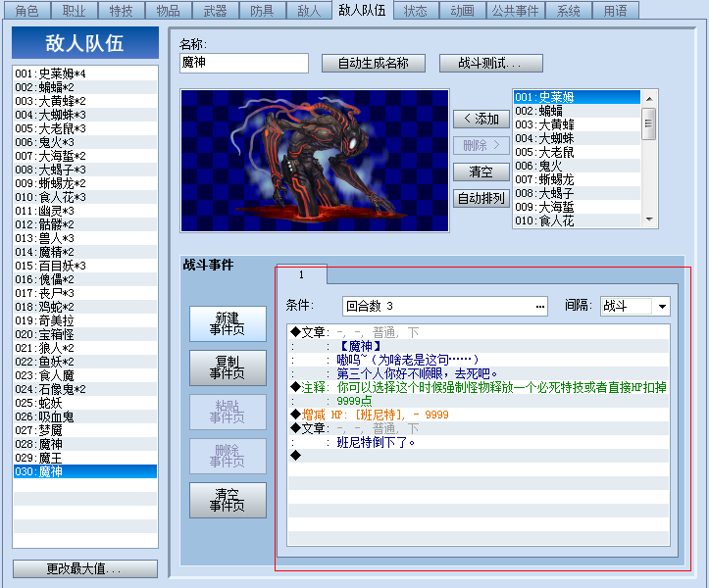This screenshot has height=588, width=709.
Task: Select troop 017:丧尸*3
Action: [x=85, y=293]
